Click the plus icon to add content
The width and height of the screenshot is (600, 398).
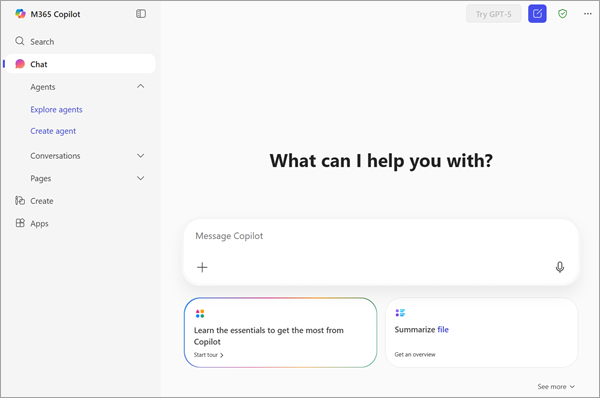click(202, 267)
